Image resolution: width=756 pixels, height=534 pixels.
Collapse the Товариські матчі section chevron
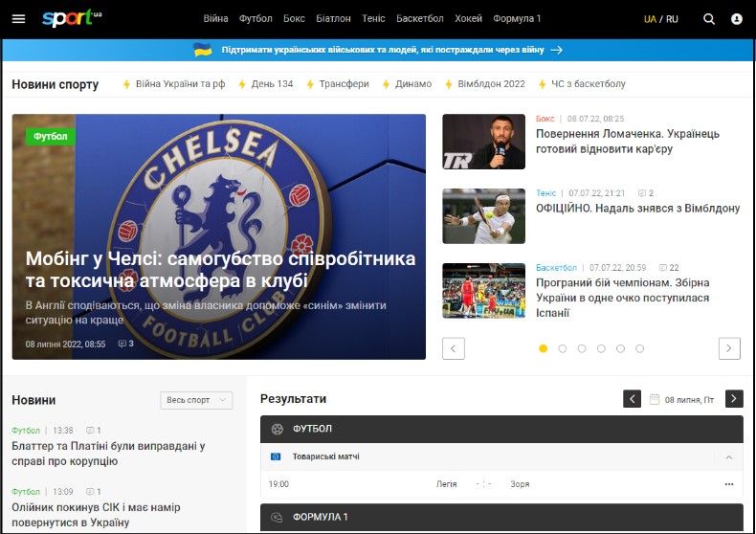[x=729, y=456]
